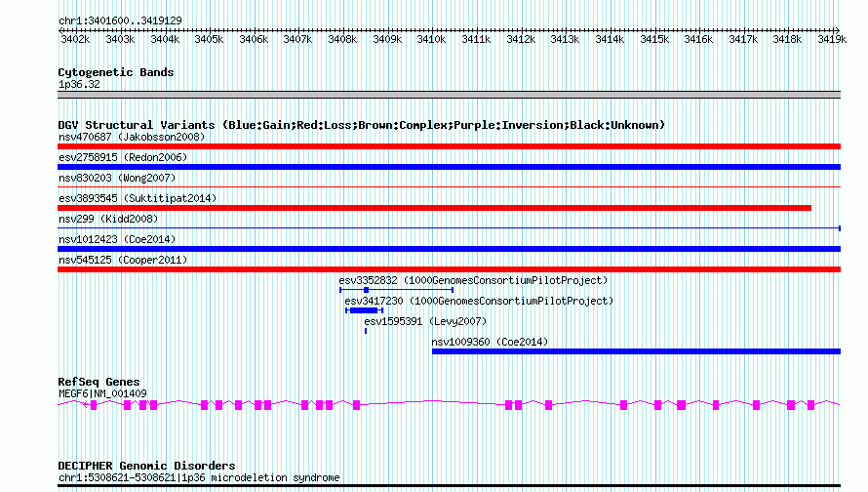Click the gray 1p36.32 cytogenetic band bar
The height and width of the screenshot is (492, 868).
point(449,95)
